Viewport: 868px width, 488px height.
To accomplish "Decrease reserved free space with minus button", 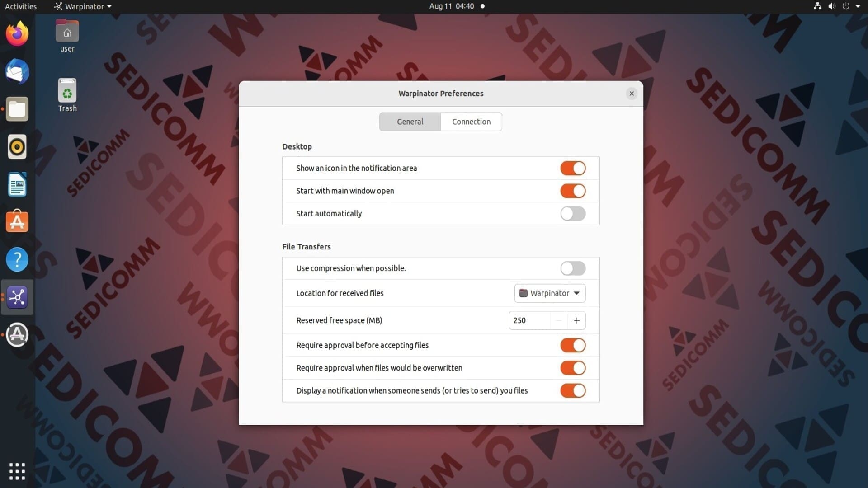I will point(559,320).
